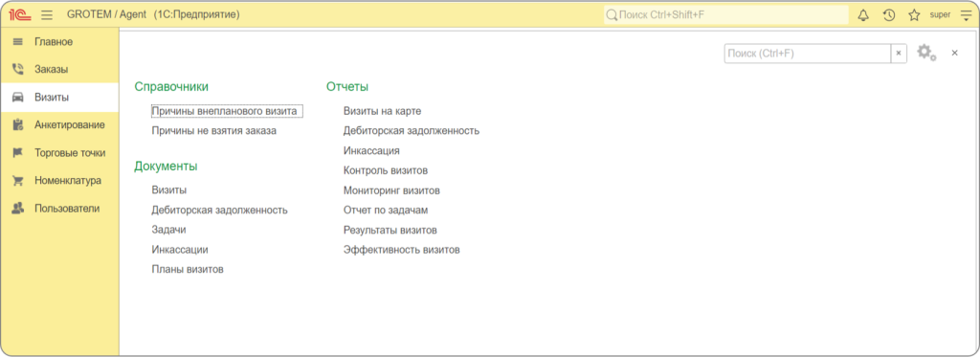Click the Справочники heading
Viewport: 980px width, 357px height.
(x=171, y=87)
